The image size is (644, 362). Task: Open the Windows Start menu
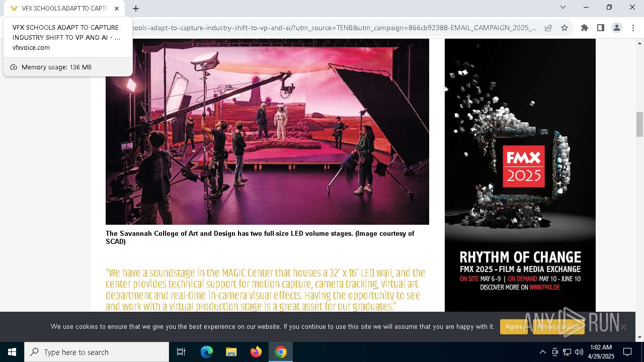[12, 352]
